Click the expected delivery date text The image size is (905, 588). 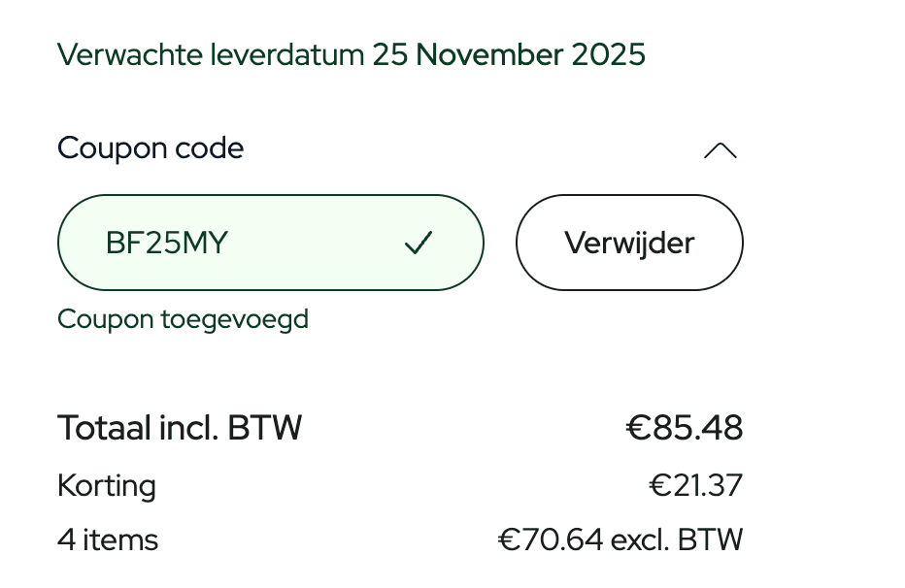point(351,55)
